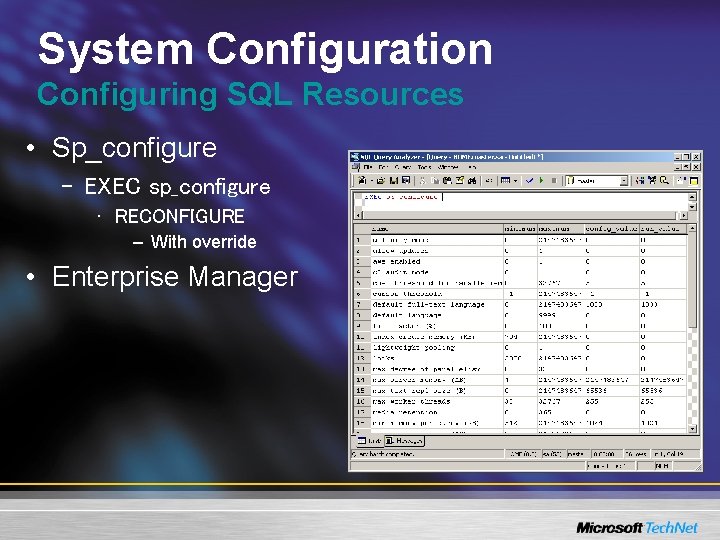The image size is (720, 540).
Task: Click the Object Search magnifier icon
Action: [x=664, y=180]
